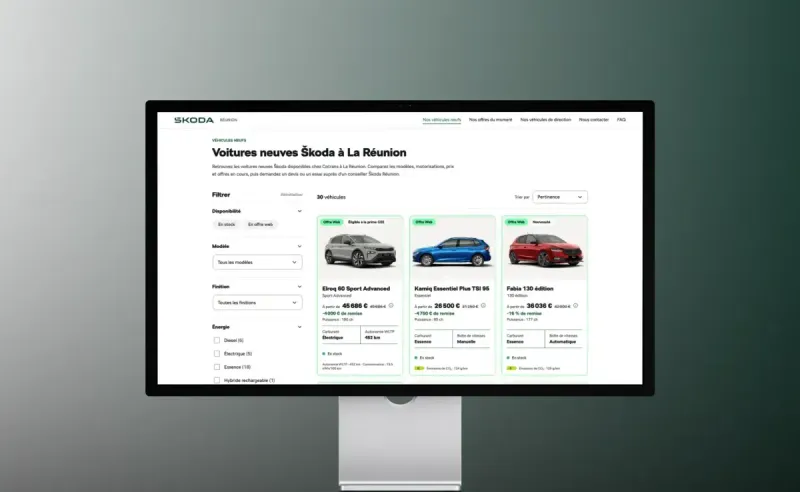
Task: Click the En stock status on the Elroq card
Action: (x=332, y=354)
